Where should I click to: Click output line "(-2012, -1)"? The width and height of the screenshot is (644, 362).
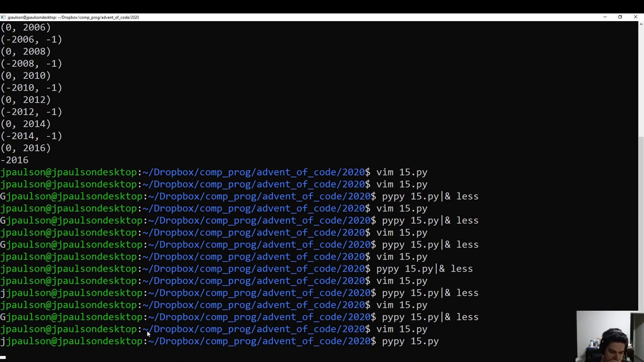pyautogui.click(x=31, y=112)
